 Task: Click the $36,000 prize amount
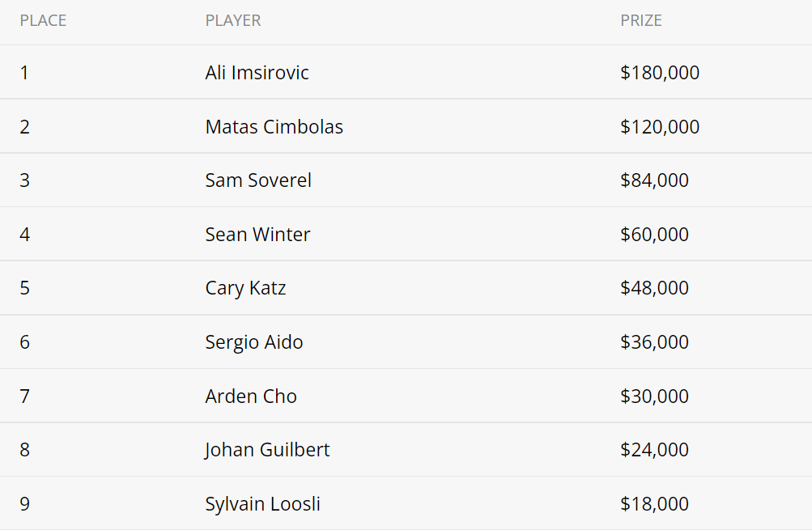[x=655, y=342]
